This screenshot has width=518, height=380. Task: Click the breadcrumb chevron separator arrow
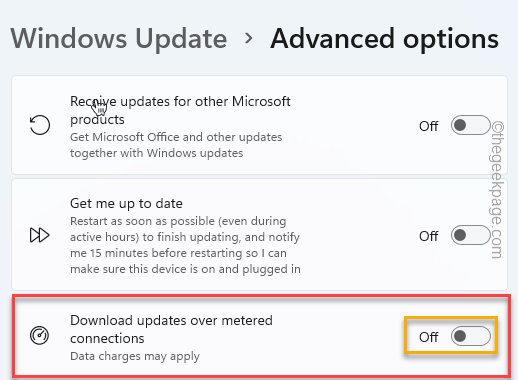(x=248, y=39)
